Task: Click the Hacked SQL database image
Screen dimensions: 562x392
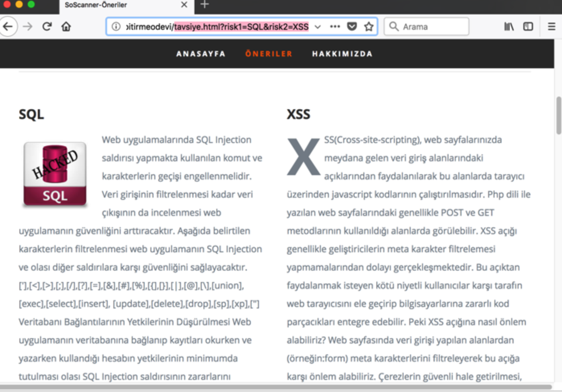Action: [55, 174]
